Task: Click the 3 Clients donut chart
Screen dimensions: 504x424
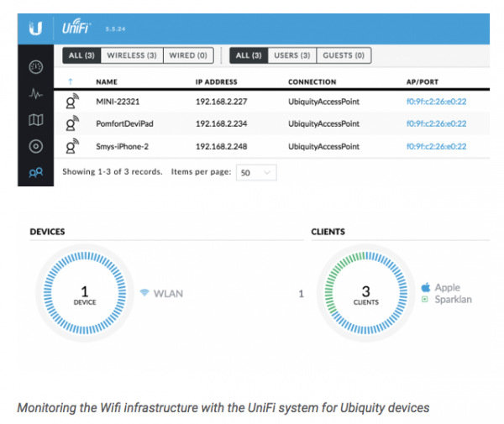Action: (365, 295)
